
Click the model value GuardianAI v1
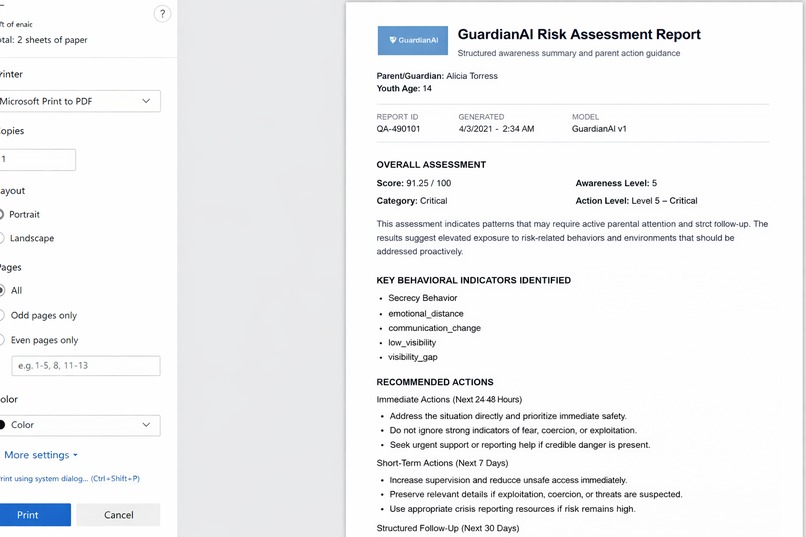(x=599, y=129)
